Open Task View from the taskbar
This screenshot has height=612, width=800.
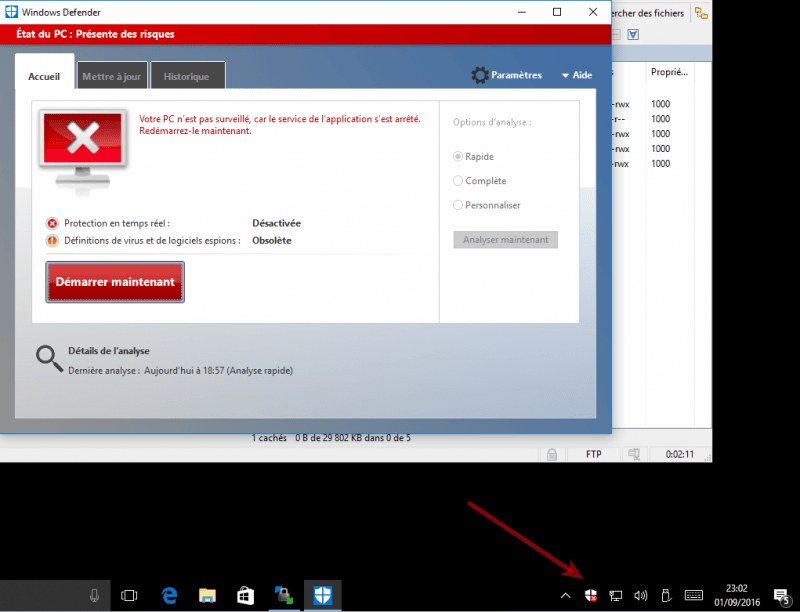129,595
